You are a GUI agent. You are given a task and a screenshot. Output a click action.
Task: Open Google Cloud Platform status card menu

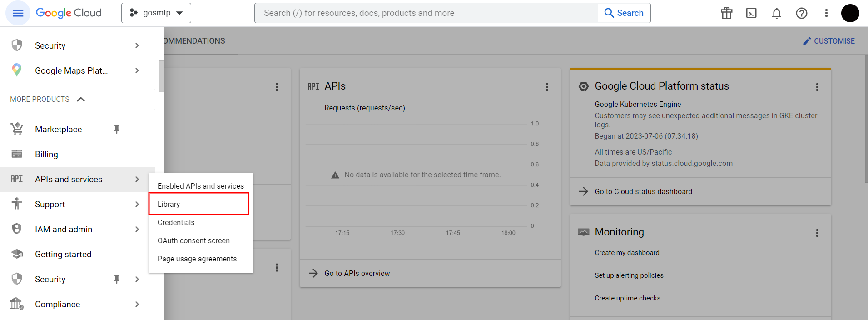[x=817, y=87]
